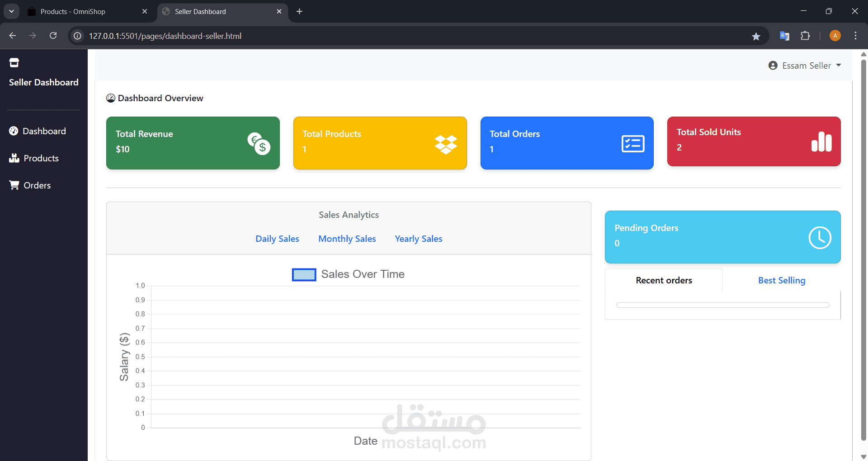This screenshot has width=868, height=461.
Task: Reload the current page
Action: (53, 36)
